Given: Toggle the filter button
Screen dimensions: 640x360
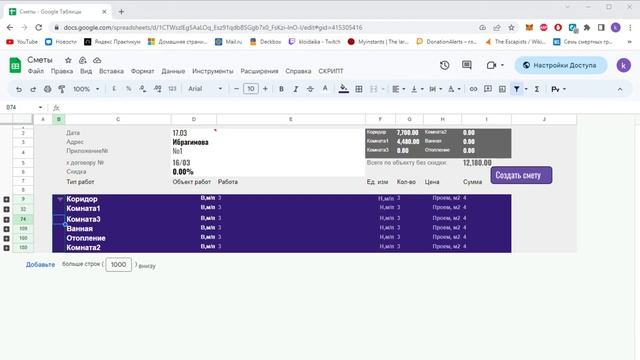Looking at the screenshot, I should coord(516,89).
